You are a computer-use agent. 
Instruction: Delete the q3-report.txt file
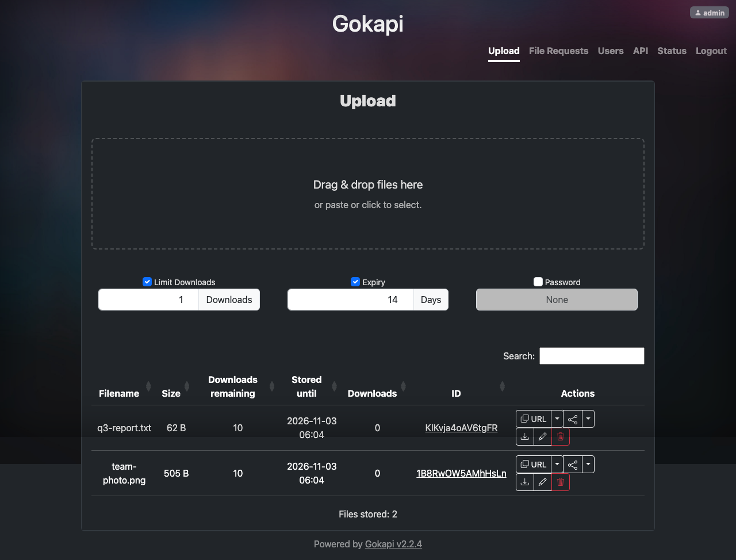(561, 437)
